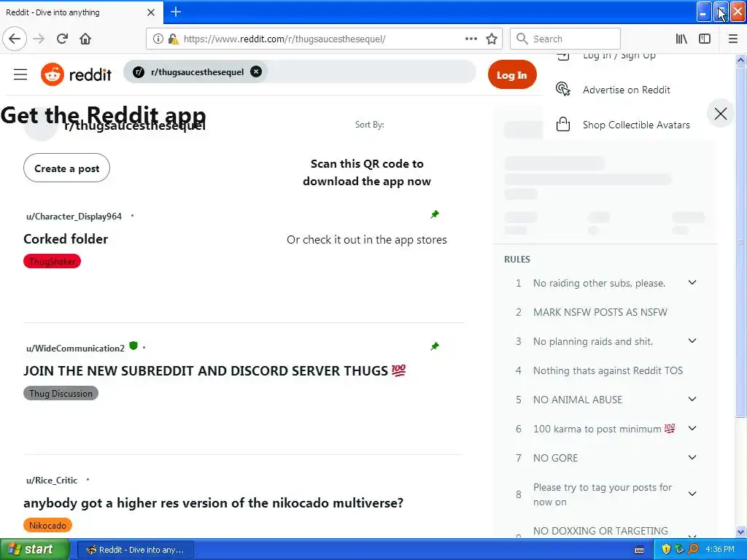Screen dimensions: 747x560
Task: Open the on-screen keyboard tray icon
Action: click(x=639, y=550)
